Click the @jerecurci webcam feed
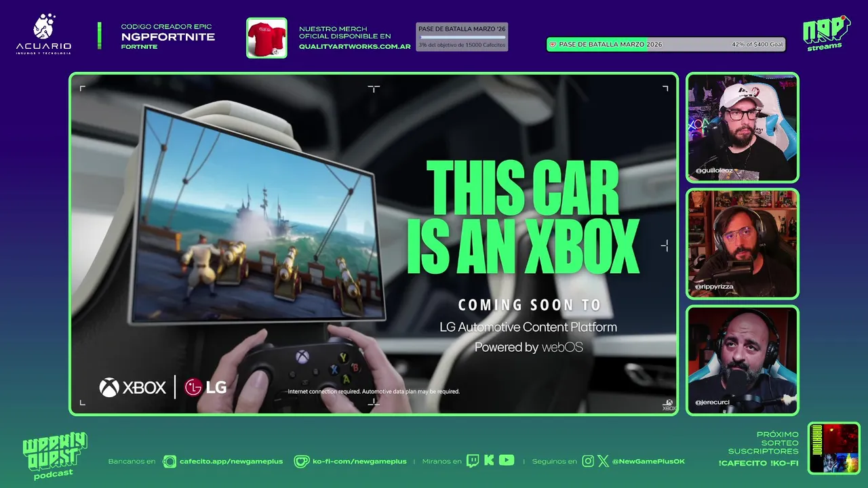Viewport: 868px width, 488px height. pyautogui.click(x=743, y=360)
